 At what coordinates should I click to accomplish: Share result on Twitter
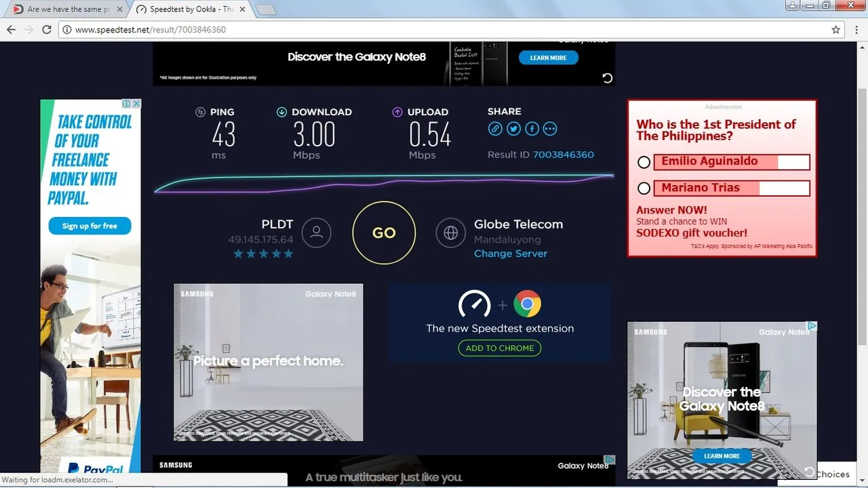click(513, 129)
